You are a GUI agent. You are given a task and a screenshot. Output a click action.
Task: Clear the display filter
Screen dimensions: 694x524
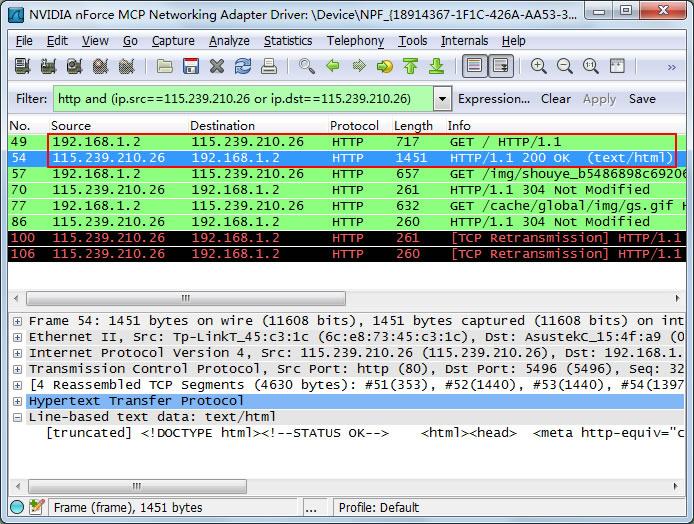pyautogui.click(x=556, y=99)
